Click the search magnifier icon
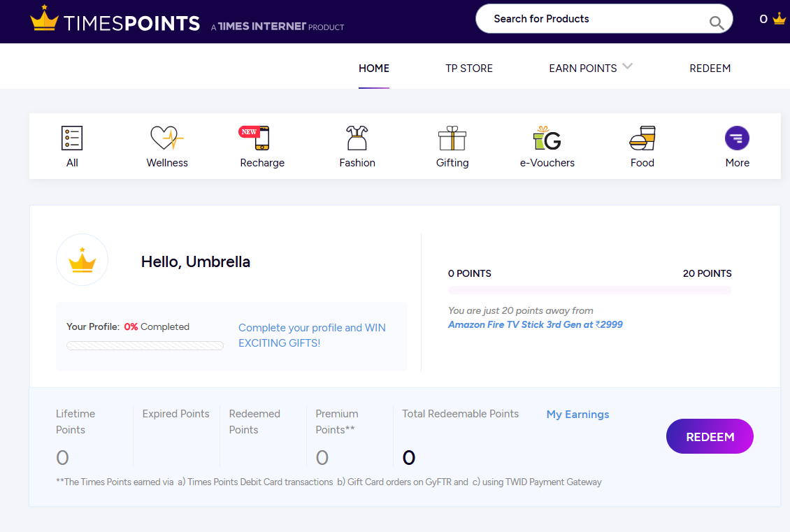 (x=716, y=22)
